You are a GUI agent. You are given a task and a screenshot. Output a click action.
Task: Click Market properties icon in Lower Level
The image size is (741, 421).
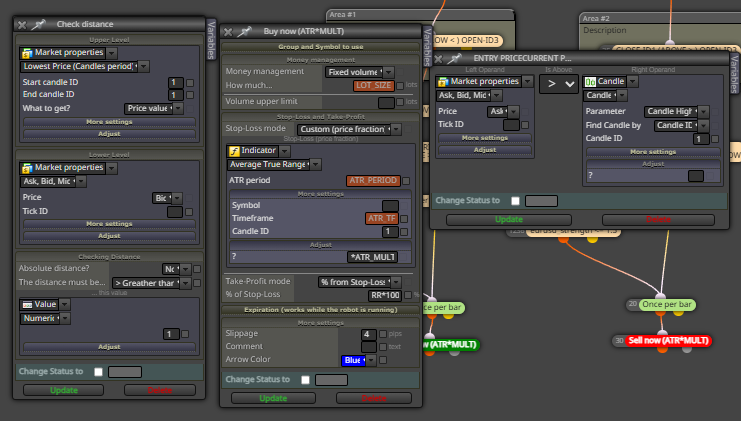[x=27, y=168]
